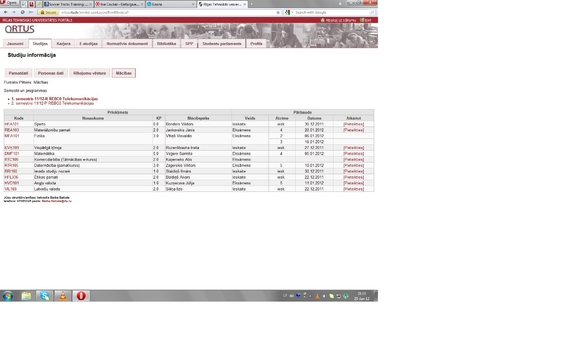This screenshot has height=360, width=580.
Task: Click the Search with Google field
Action: click(332, 13)
